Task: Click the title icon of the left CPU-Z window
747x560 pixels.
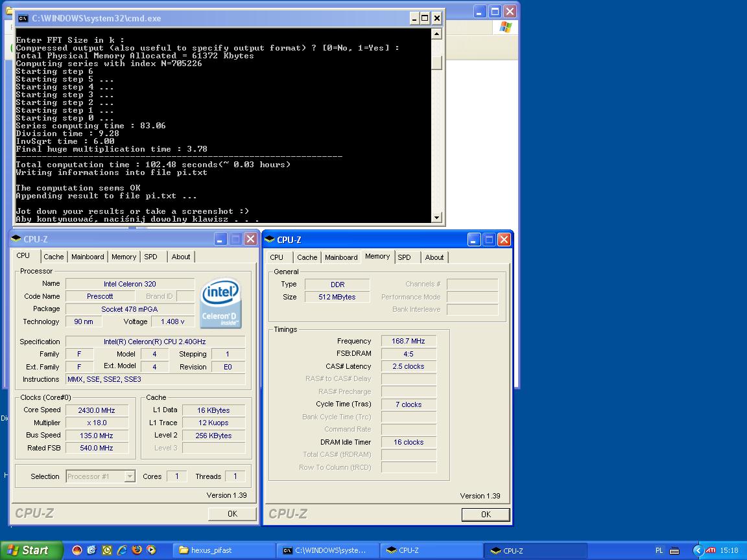Action: click(x=16, y=239)
